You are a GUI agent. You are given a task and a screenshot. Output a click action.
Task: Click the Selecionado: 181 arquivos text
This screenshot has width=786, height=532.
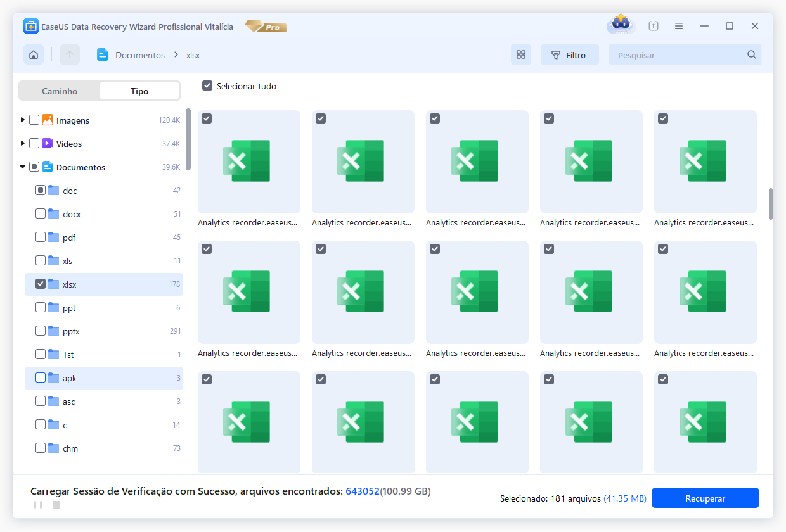(x=550, y=498)
